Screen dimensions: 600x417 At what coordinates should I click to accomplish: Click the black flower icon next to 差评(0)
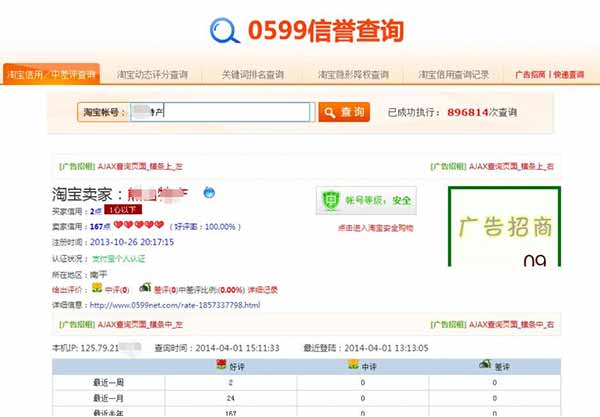tap(145, 287)
